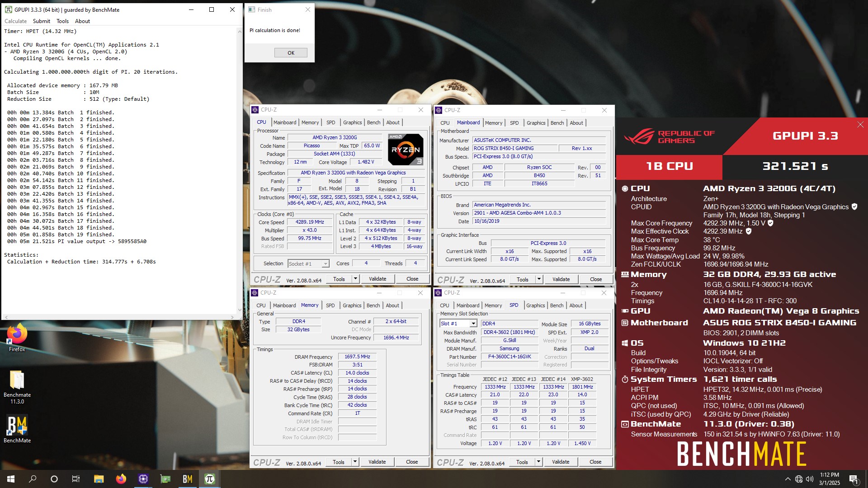Open Selection Socket #1 dropdown
This screenshot has height=488, width=868.
(308, 264)
